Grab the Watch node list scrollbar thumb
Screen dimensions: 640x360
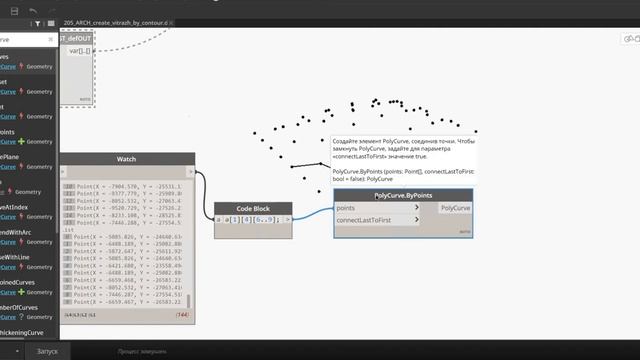pos(188,301)
